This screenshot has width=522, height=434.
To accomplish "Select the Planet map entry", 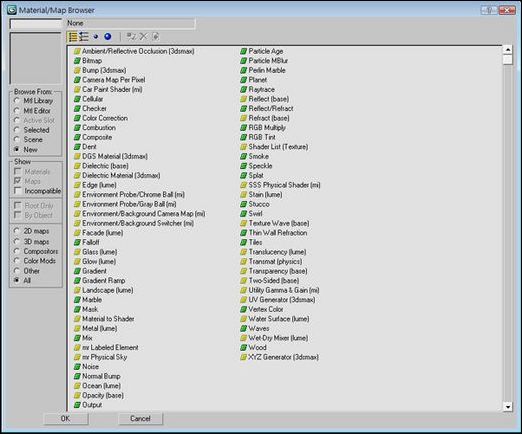I will point(258,80).
